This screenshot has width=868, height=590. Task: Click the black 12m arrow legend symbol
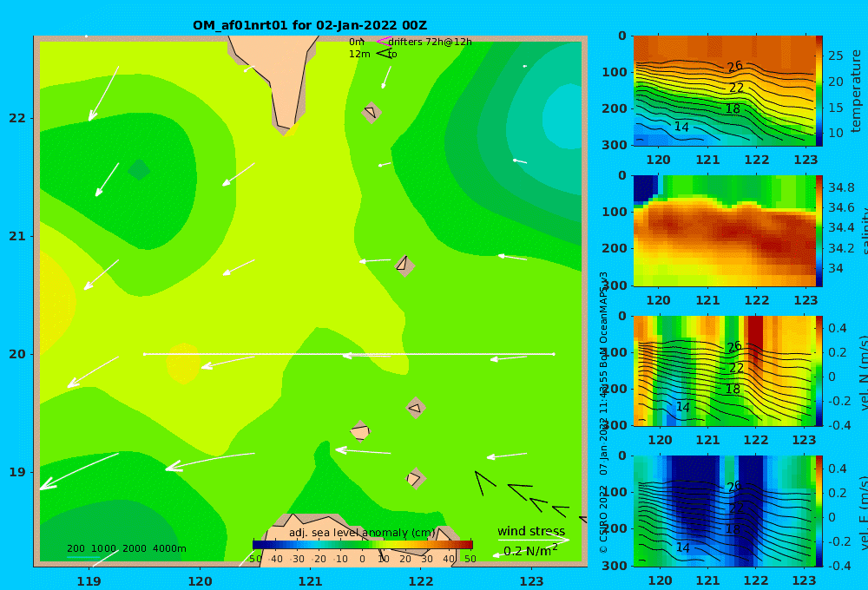[x=384, y=54]
